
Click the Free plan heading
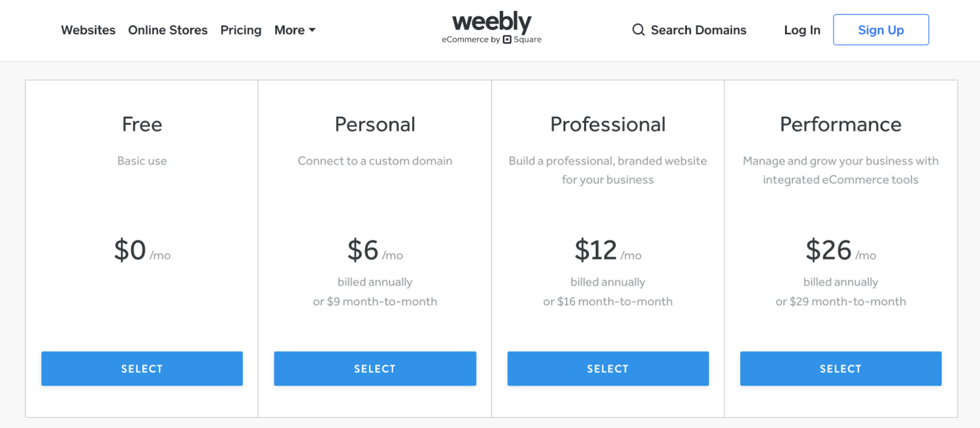[x=142, y=124]
